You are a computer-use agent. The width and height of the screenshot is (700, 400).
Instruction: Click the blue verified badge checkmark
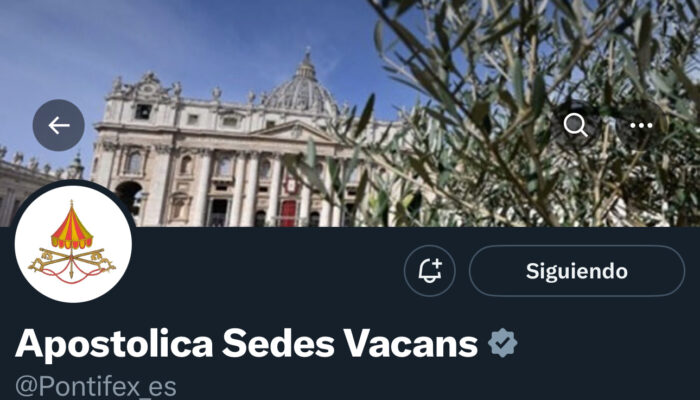(x=502, y=343)
